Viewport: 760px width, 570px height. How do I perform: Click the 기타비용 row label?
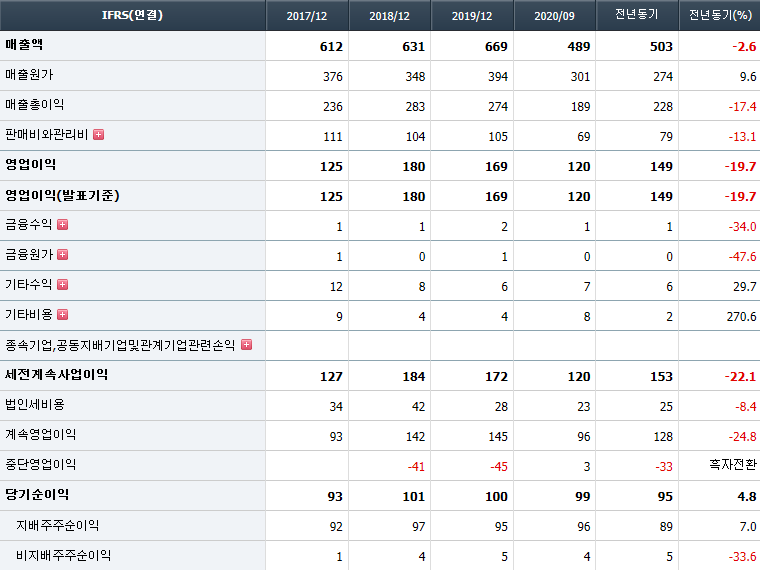(x=29, y=315)
